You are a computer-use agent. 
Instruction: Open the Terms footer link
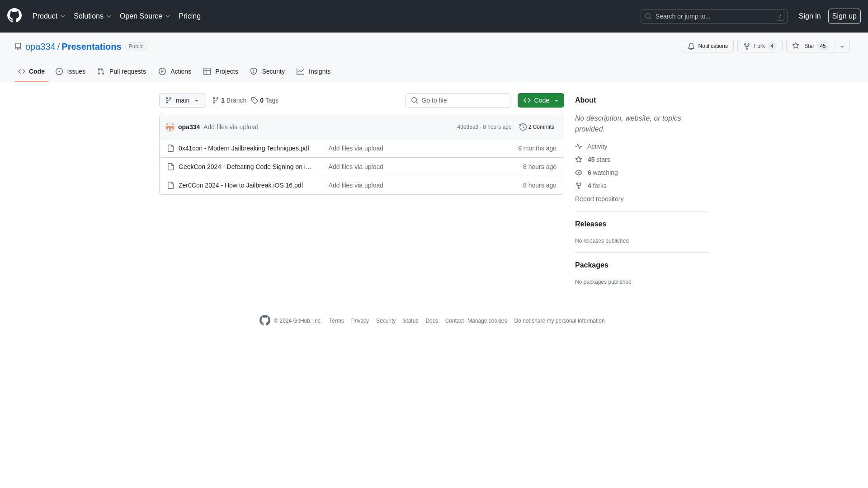(336, 321)
